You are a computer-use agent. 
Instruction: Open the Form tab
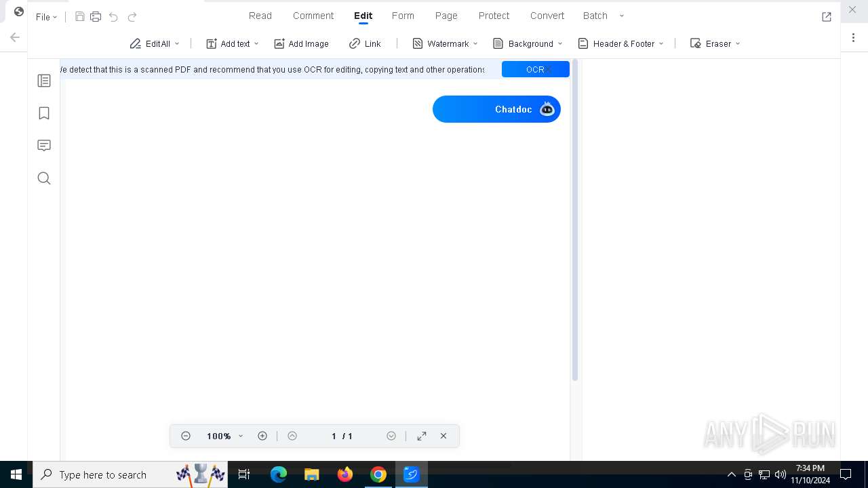click(403, 16)
